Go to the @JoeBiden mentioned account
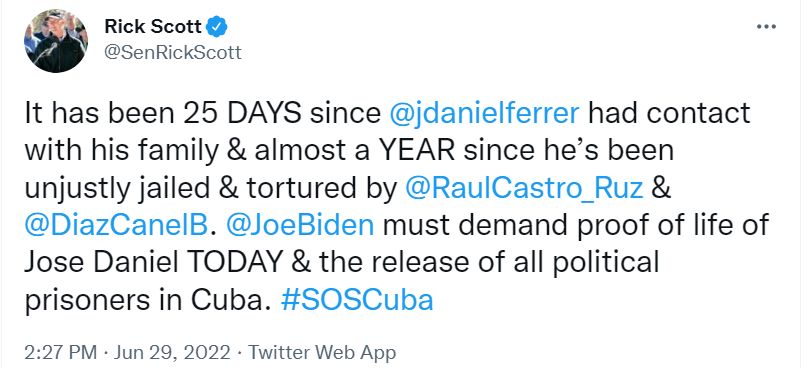Screen dimensions: 809x368 (300, 226)
